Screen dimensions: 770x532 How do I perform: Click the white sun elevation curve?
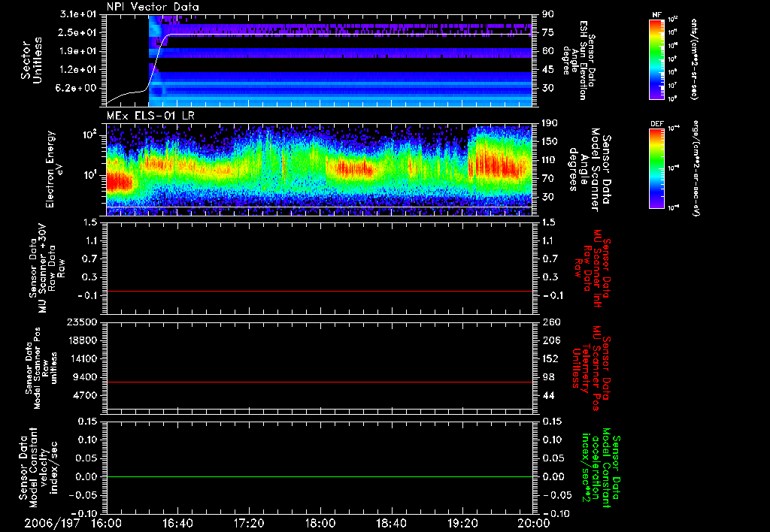pyautogui.click(x=344, y=34)
